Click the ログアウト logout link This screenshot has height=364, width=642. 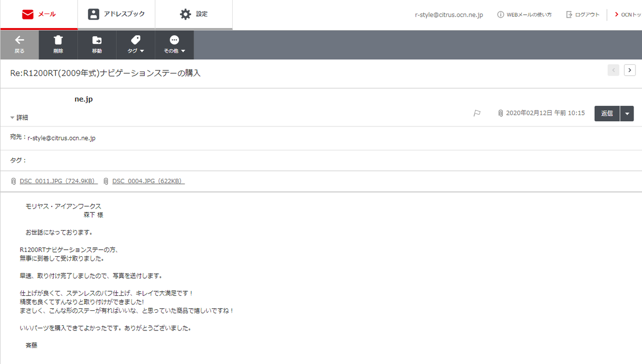583,15
